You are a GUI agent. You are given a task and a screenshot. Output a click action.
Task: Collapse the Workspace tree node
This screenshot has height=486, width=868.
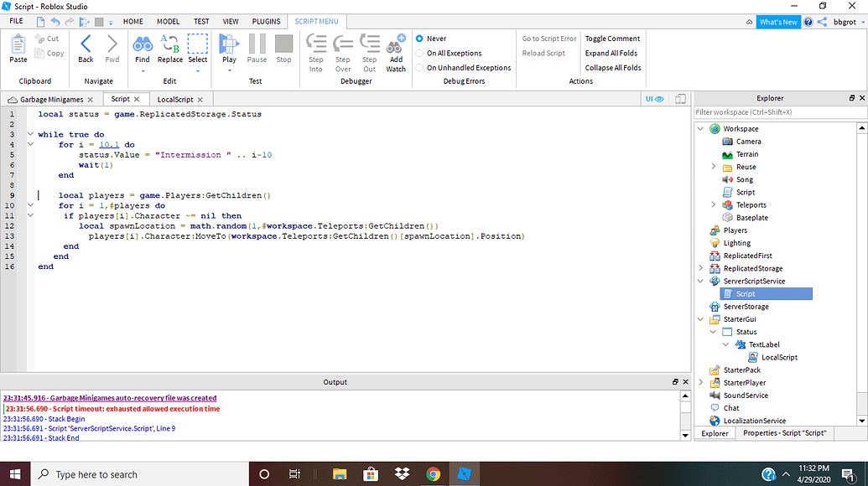(701, 129)
